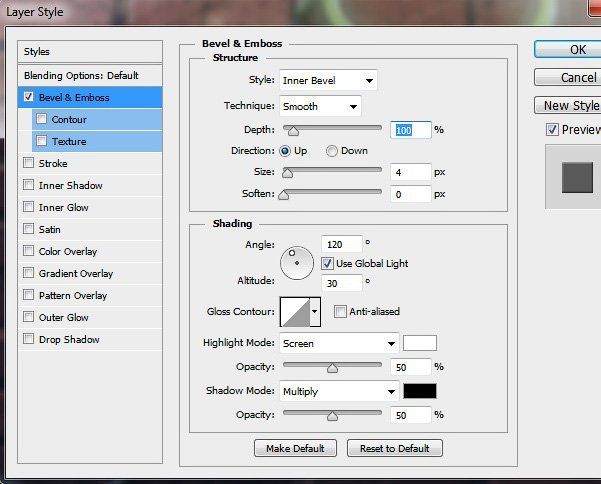This screenshot has height=484, width=601.
Task: Click the Make Default button
Action: 295,448
